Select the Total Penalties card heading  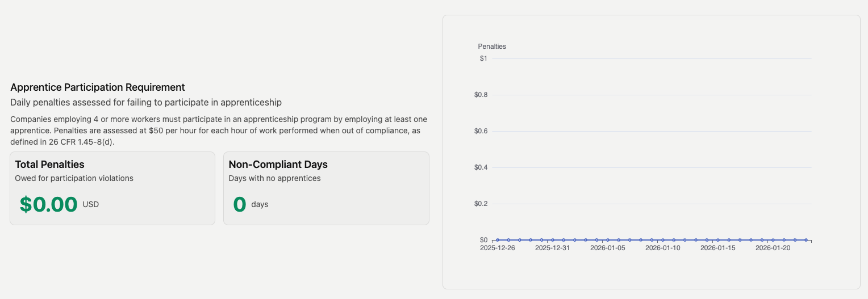[50, 165]
